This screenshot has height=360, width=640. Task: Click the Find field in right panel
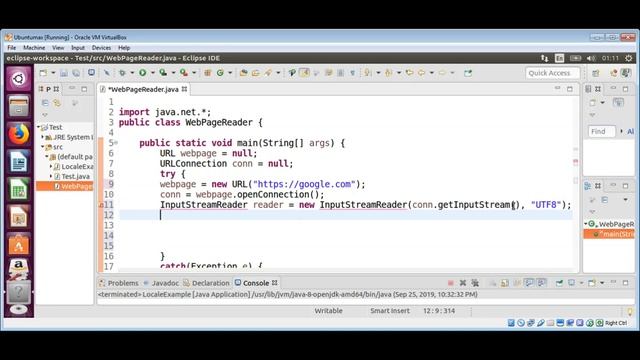coord(602,131)
